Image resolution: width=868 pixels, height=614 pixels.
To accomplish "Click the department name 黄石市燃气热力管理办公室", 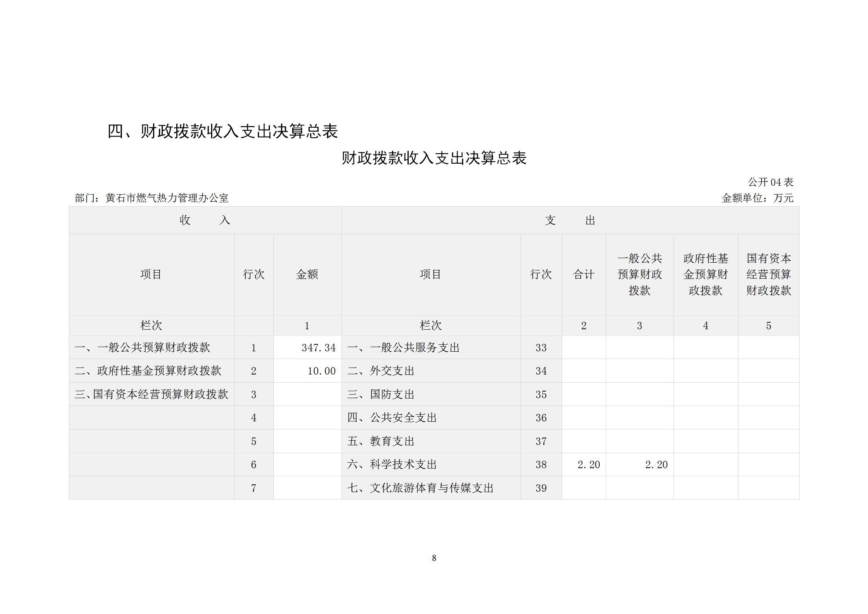I will click(x=167, y=198).
